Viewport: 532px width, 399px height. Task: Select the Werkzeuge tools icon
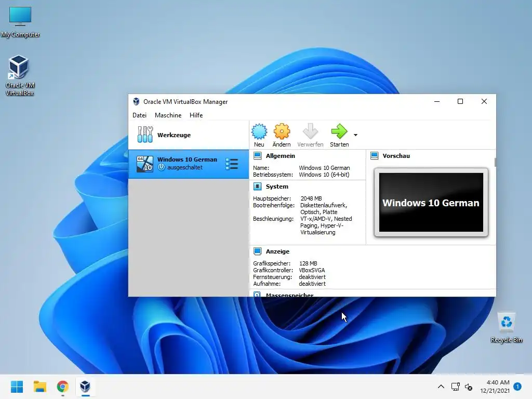145,135
